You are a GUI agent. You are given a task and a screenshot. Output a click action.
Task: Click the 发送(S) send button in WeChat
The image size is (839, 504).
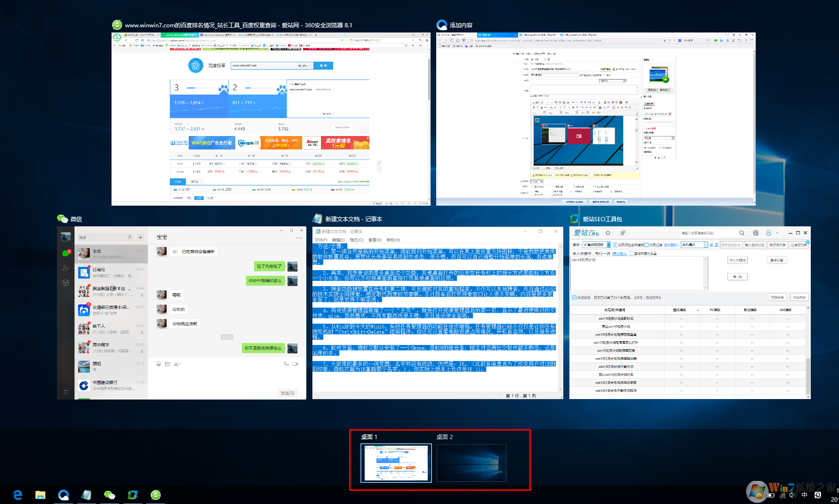click(287, 392)
